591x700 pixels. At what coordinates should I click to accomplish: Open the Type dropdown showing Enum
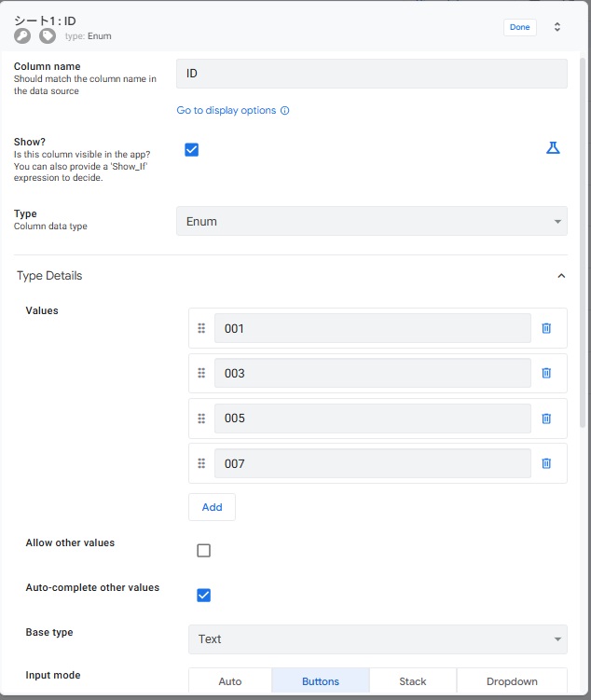[371, 222]
